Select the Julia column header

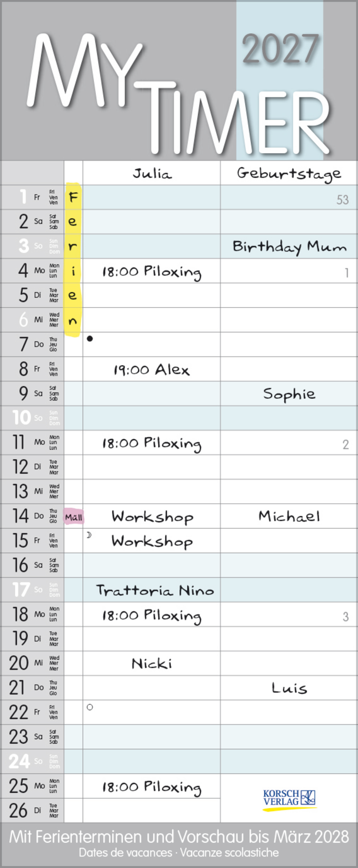[x=152, y=174]
